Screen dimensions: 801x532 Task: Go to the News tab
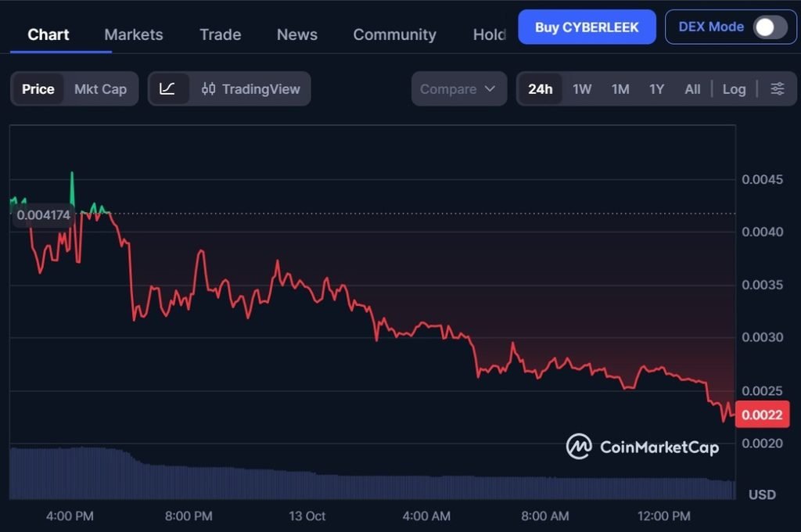(296, 34)
